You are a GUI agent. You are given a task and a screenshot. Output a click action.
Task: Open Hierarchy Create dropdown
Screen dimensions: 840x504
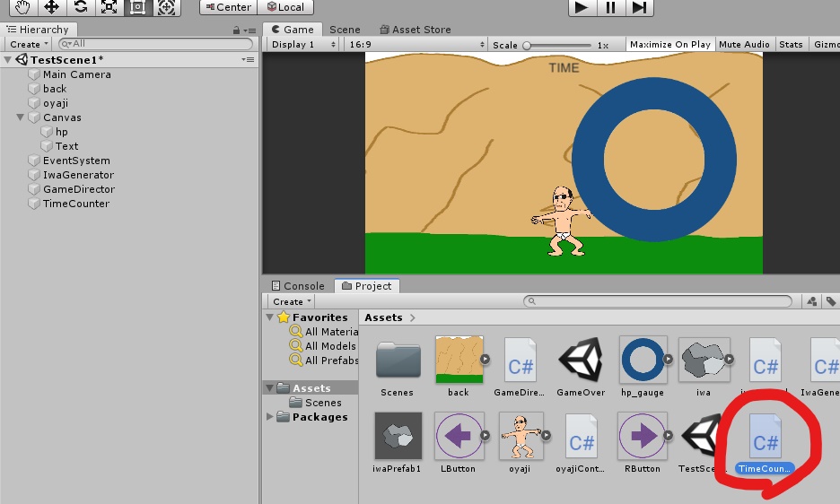click(x=29, y=45)
